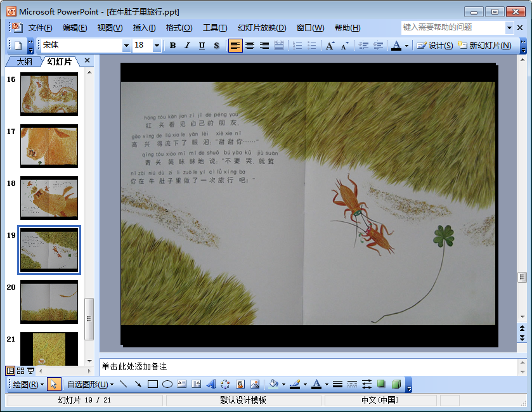Image resolution: width=532 pixels, height=412 pixels.
Task: Open the font size dropdown
Action: 157,46
